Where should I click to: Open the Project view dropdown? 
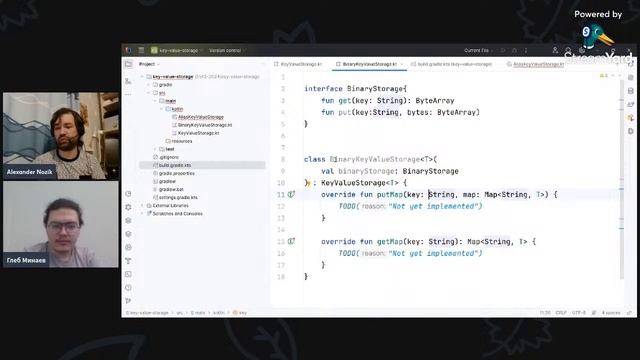pyautogui.click(x=149, y=64)
